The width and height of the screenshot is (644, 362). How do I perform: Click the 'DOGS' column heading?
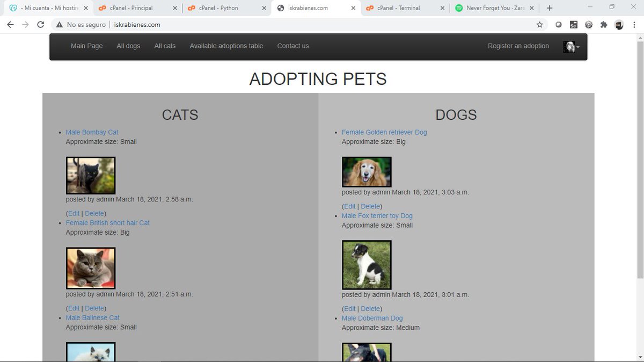(x=456, y=114)
